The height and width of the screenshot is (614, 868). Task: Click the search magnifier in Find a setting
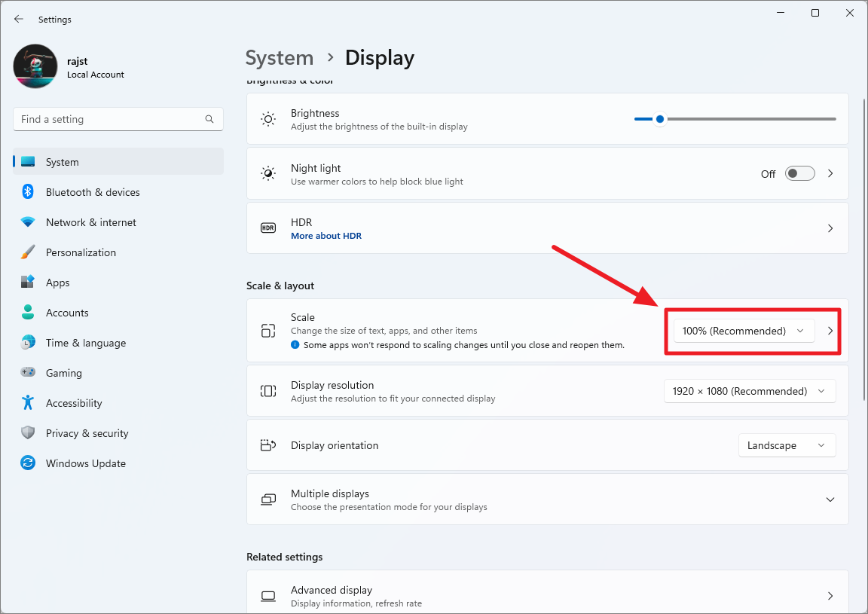click(x=209, y=119)
